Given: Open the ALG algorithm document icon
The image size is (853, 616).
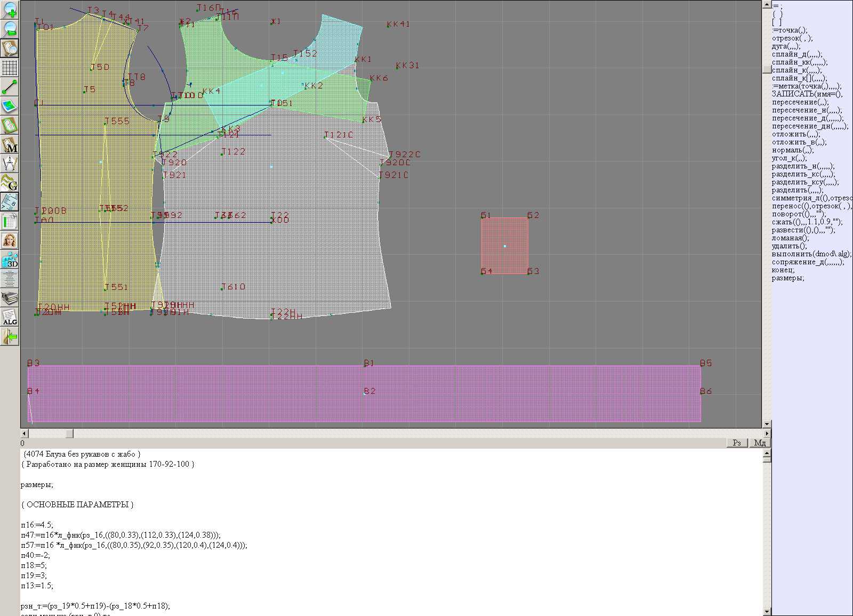Looking at the screenshot, I should click(x=10, y=318).
